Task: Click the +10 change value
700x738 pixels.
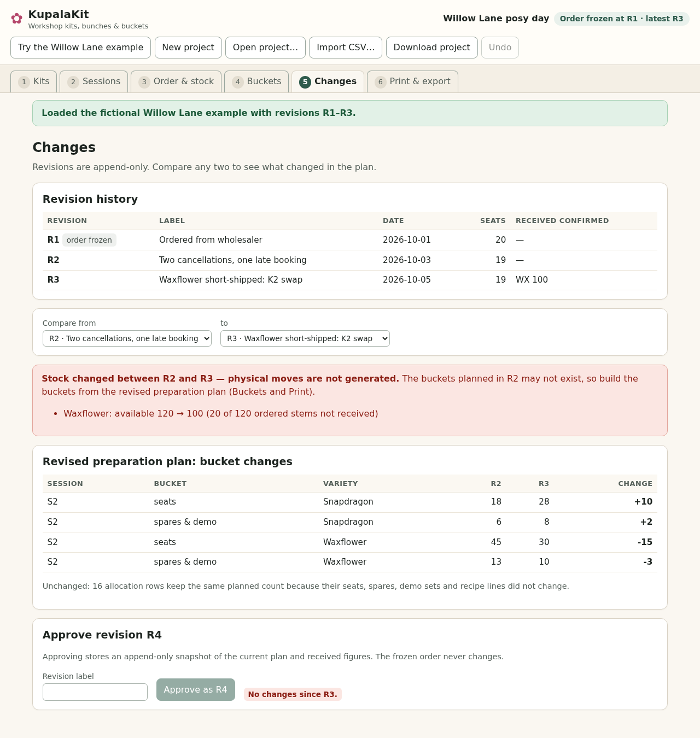Action: [x=643, y=502]
